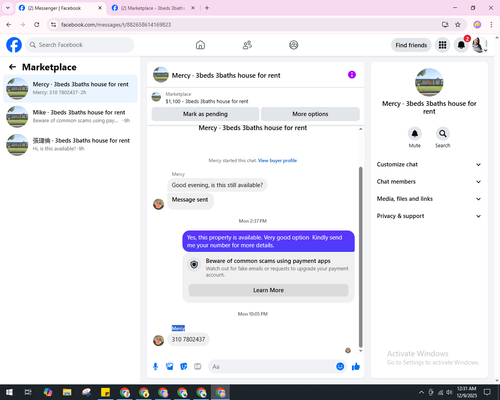
Task: Search in conversation using magnifier icon
Action: (443, 134)
